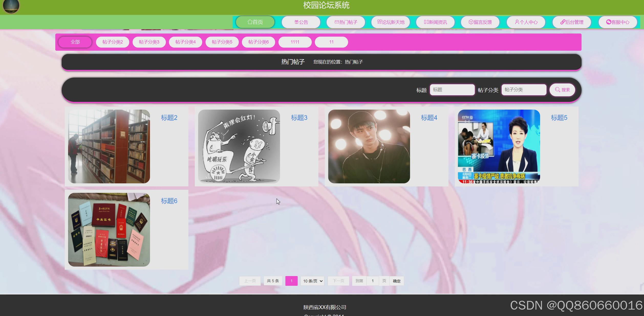Click the 上一页 pagination button
This screenshot has height=316, width=644.
pos(250,281)
